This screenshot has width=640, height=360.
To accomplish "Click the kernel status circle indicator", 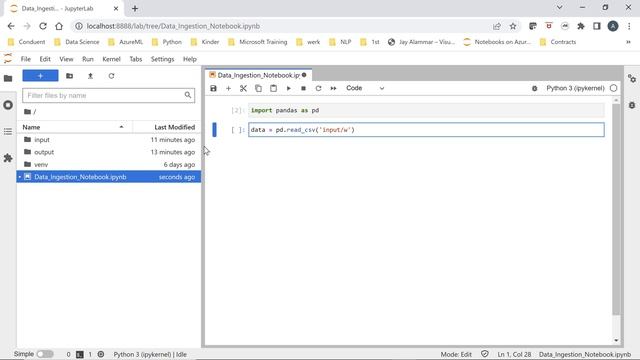I will click(613, 88).
